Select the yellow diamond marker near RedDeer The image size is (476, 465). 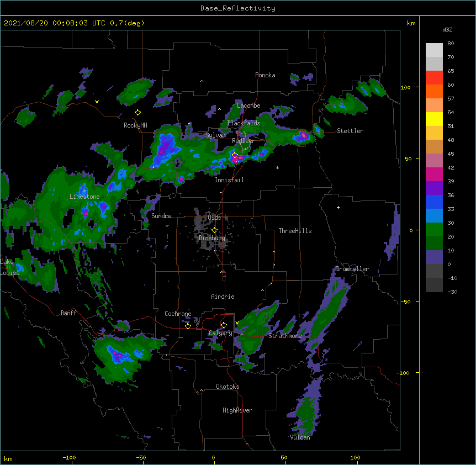(235, 155)
